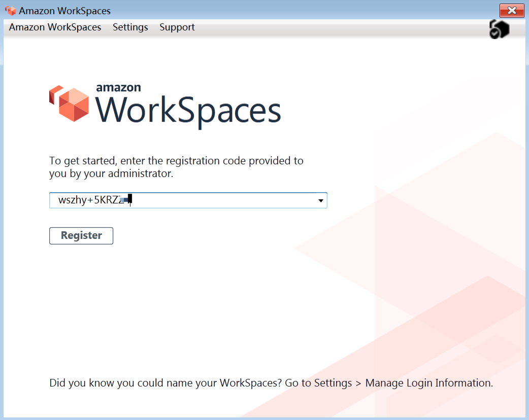Select the amazon wordmark above WorkSpaces text
The image size is (529, 420).
[118, 87]
